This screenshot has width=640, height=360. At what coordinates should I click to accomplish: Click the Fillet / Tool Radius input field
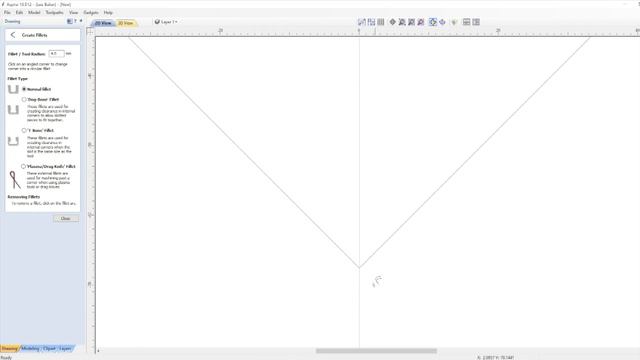coord(56,53)
